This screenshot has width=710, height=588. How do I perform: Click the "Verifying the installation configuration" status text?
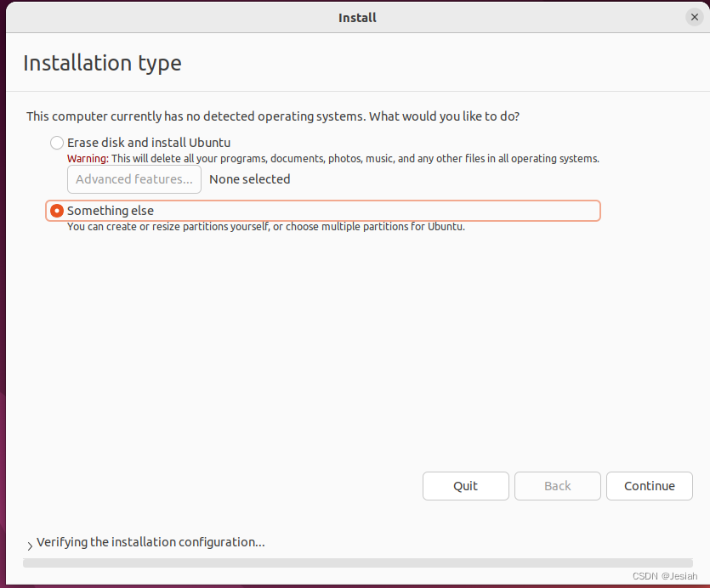tap(151, 542)
